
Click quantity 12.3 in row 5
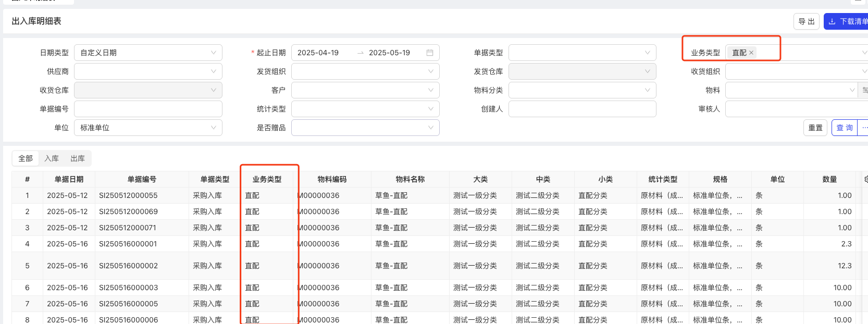point(845,266)
